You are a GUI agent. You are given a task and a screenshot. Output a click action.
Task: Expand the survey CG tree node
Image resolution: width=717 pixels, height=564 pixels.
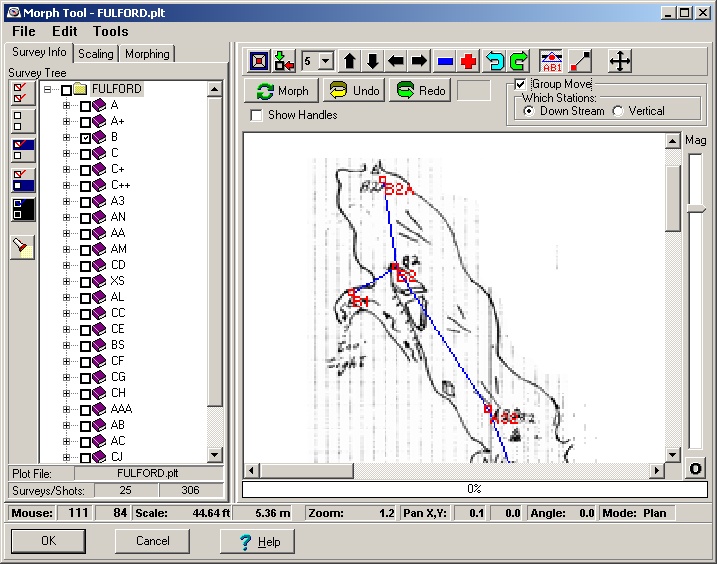(x=67, y=377)
